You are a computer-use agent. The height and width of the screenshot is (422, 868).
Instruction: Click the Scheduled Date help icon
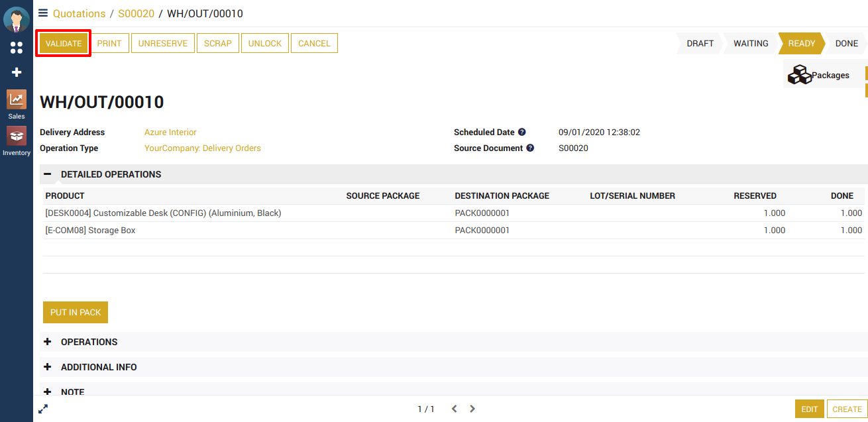click(522, 132)
